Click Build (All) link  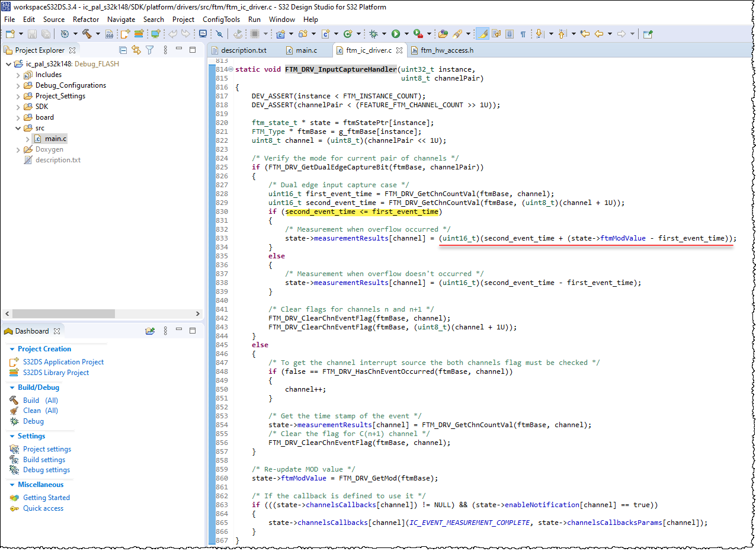[x=40, y=401]
